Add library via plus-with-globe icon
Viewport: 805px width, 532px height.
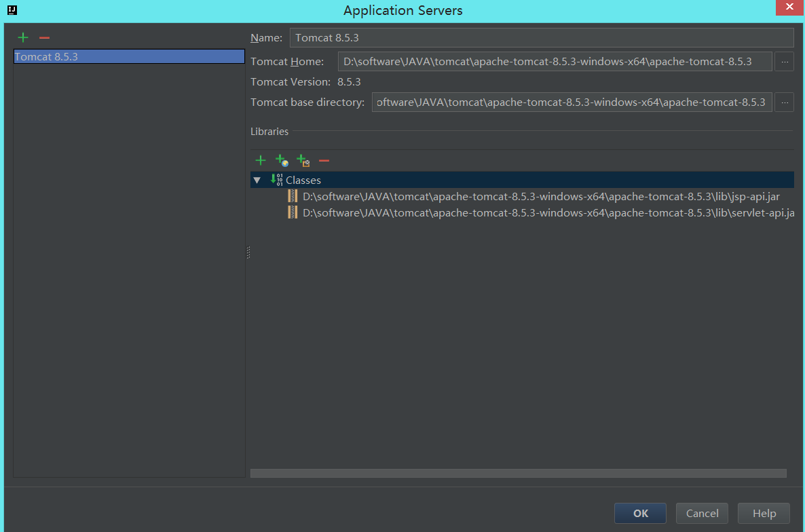[x=282, y=161]
